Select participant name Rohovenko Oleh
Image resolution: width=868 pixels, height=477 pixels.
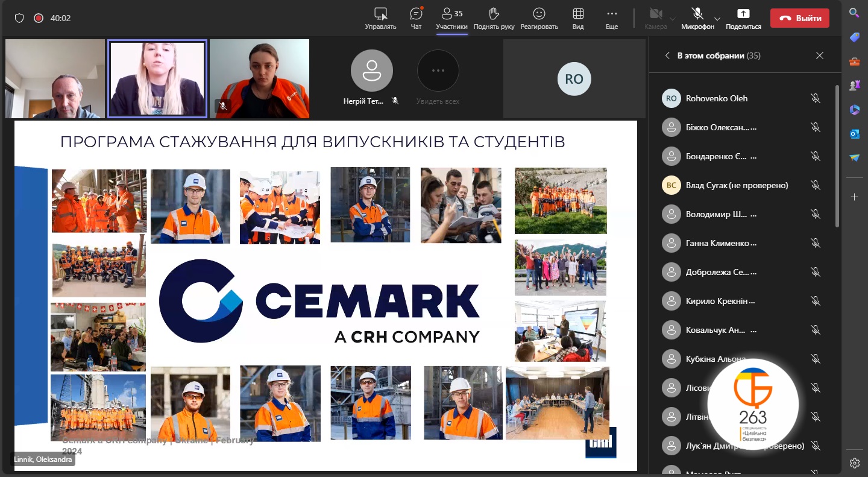[x=717, y=98]
